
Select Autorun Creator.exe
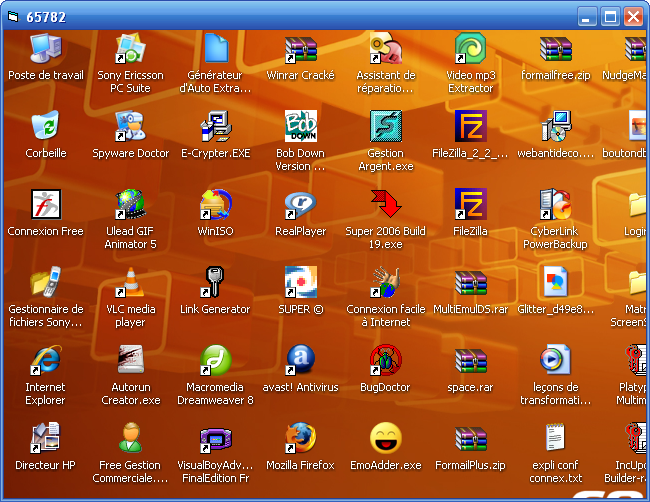(130, 360)
